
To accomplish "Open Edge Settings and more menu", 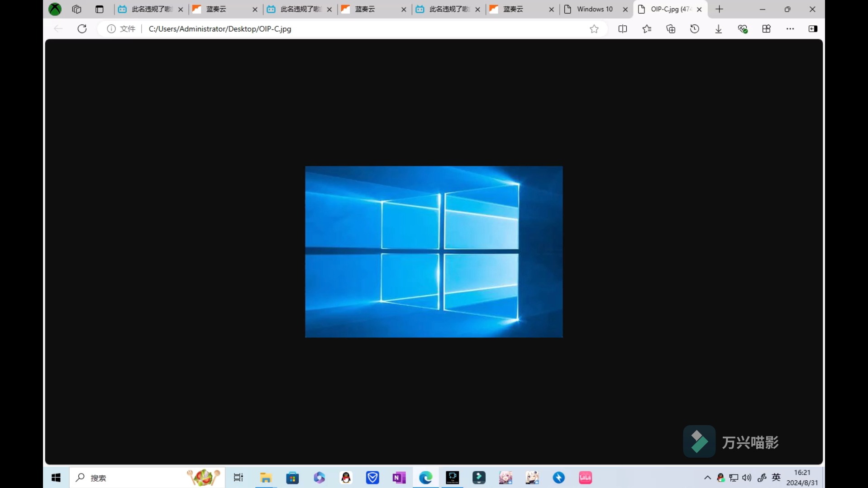I will (x=790, y=29).
